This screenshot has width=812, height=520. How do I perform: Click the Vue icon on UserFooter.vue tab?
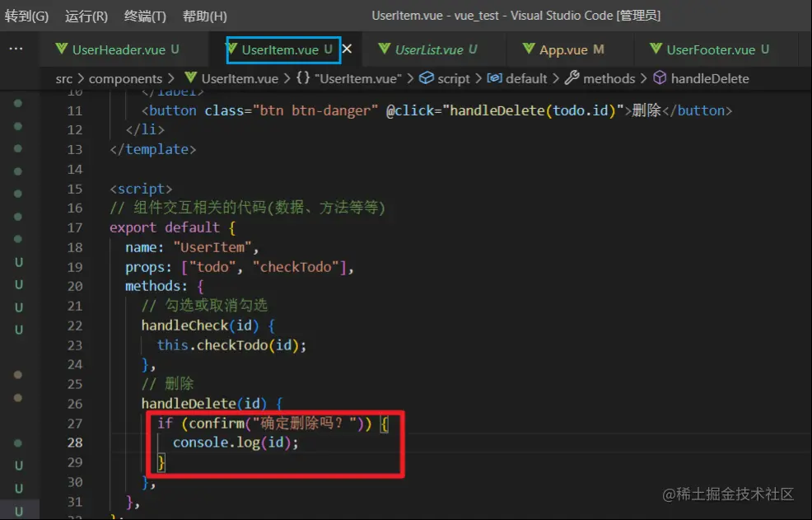pos(656,49)
